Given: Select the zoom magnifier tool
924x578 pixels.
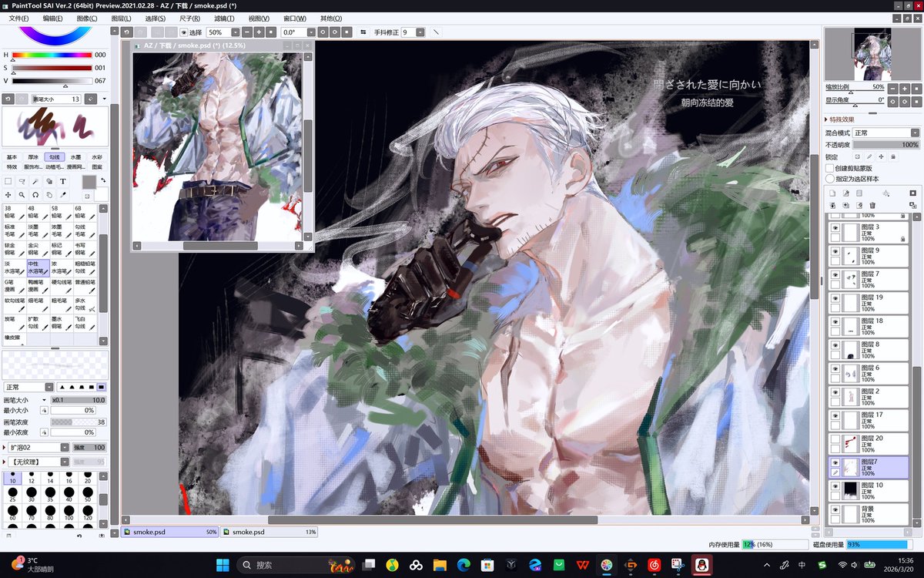Looking at the screenshot, I should click(x=22, y=195).
